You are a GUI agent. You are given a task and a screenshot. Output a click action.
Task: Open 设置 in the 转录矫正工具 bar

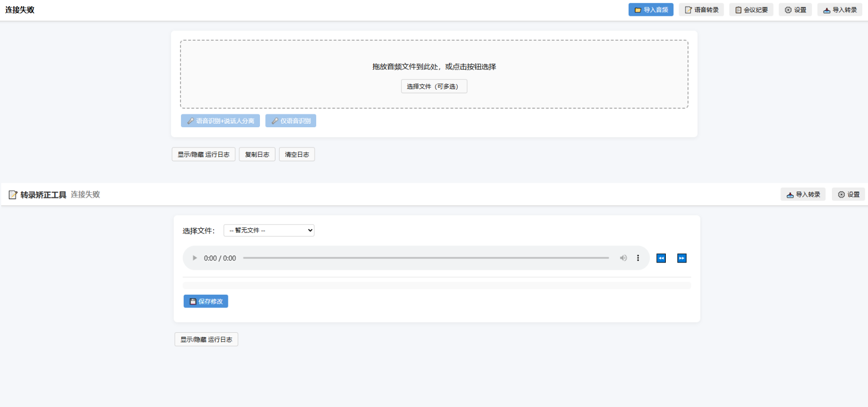(848, 194)
